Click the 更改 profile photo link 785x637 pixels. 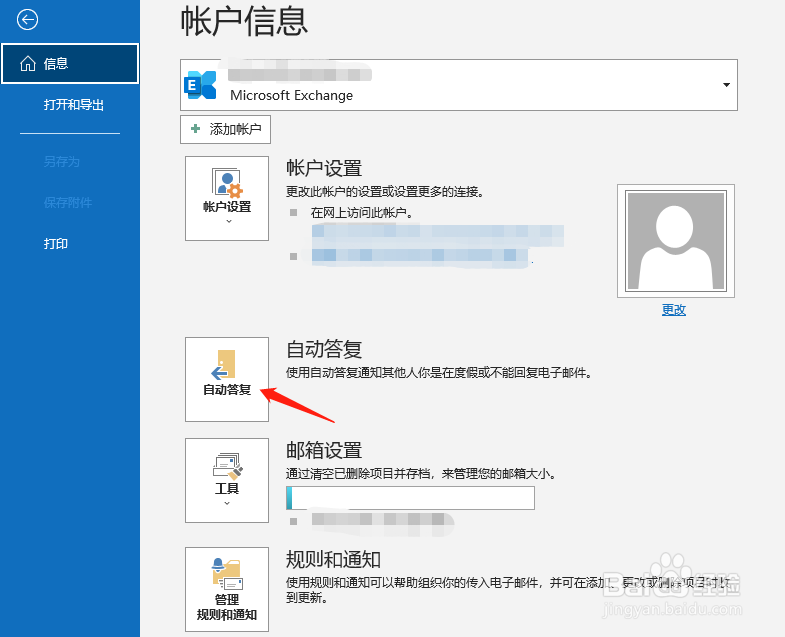674,310
